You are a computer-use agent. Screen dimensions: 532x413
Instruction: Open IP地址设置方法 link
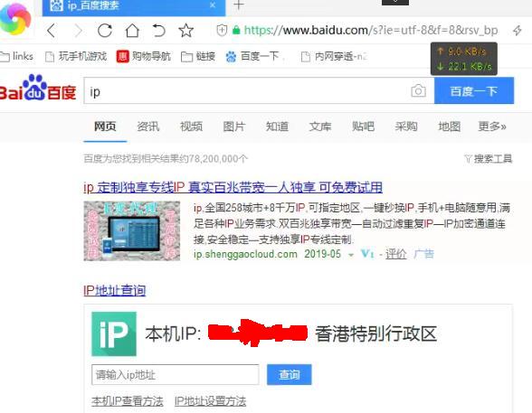click(x=210, y=401)
